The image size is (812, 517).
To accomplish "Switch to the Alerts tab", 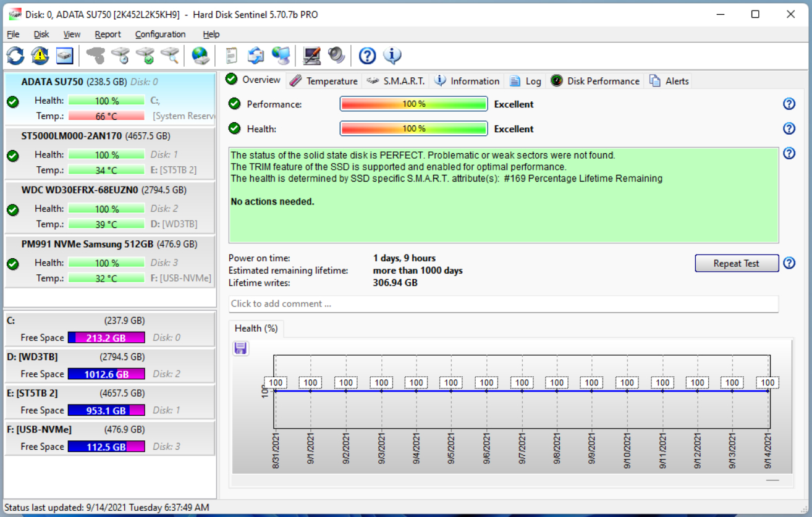I will pyautogui.click(x=669, y=81).
